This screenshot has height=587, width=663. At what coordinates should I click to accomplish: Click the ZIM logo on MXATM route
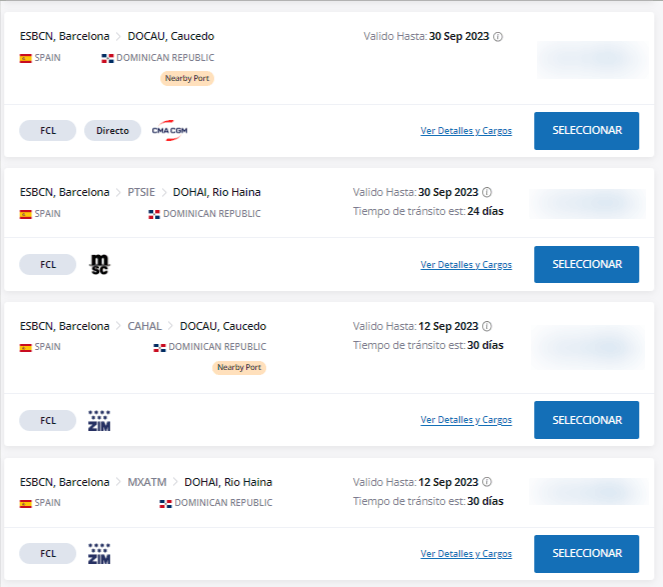tap(99, 554)
